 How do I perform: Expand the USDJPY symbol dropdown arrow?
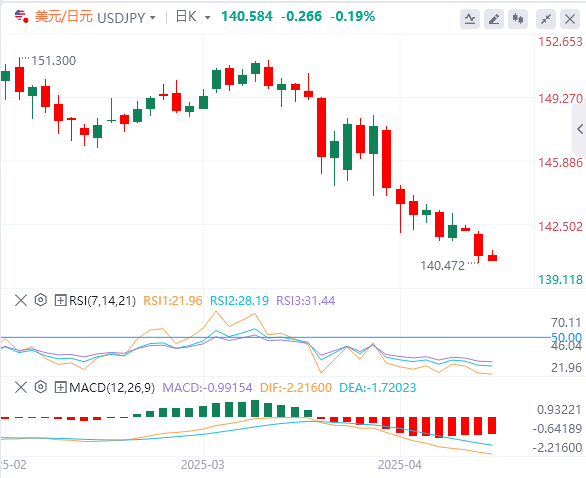click(x=152, y=18)
